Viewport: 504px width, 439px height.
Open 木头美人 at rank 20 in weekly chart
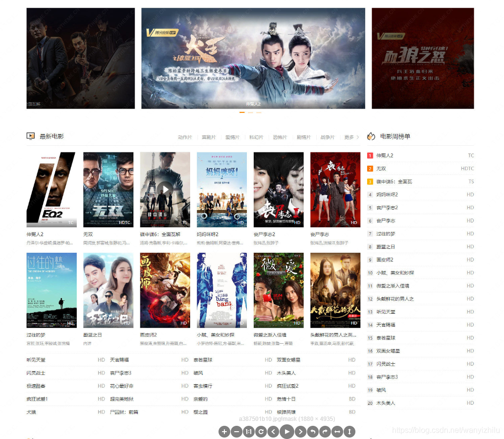[x=386, y=403]
